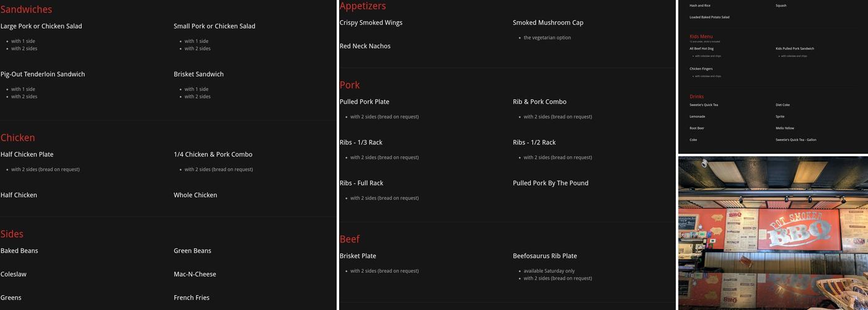This screenshot has height=310, width=868.
Task: Select Mac-N-Cheese from Sides
Action: [x=195, y=274]
